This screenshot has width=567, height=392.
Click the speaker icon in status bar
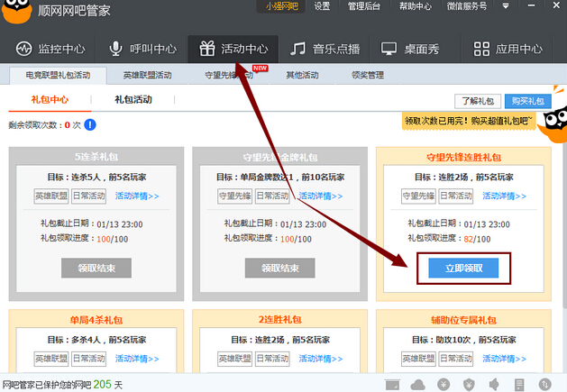click(494, 385)
